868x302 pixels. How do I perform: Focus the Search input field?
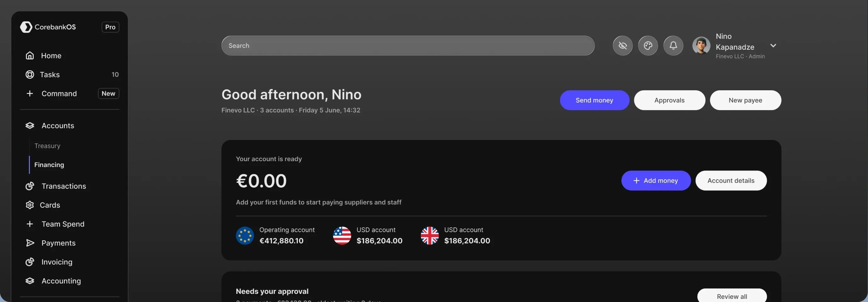[408, 45]
